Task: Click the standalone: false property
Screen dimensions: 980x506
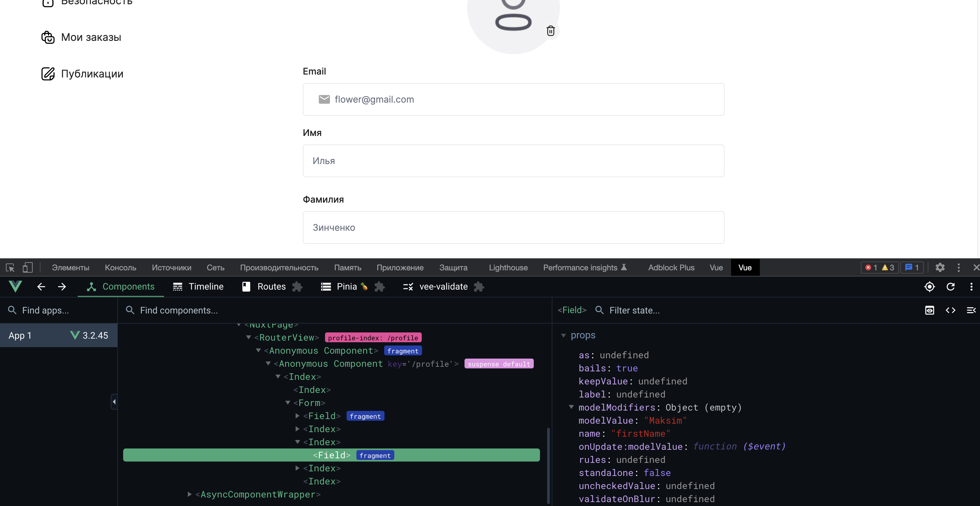Action: [624, 472]
